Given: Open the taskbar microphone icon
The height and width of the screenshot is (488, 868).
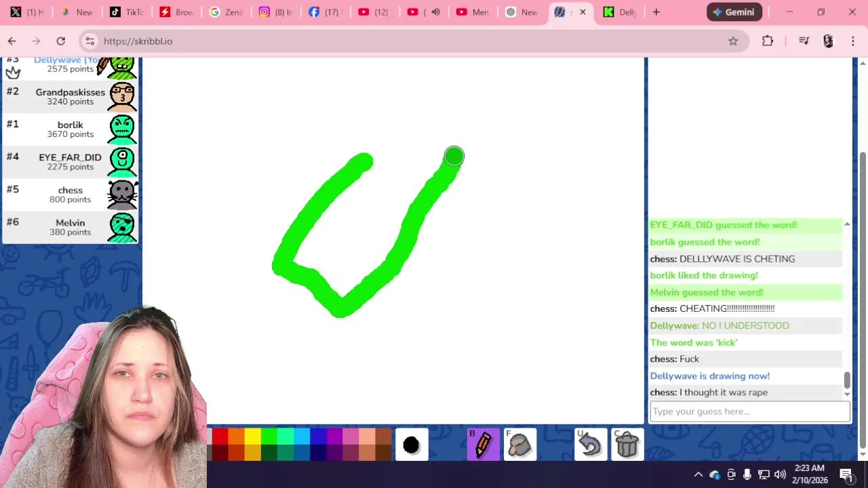Looking at the screenshot, I should pyautogui.click(x=747, y=474).
